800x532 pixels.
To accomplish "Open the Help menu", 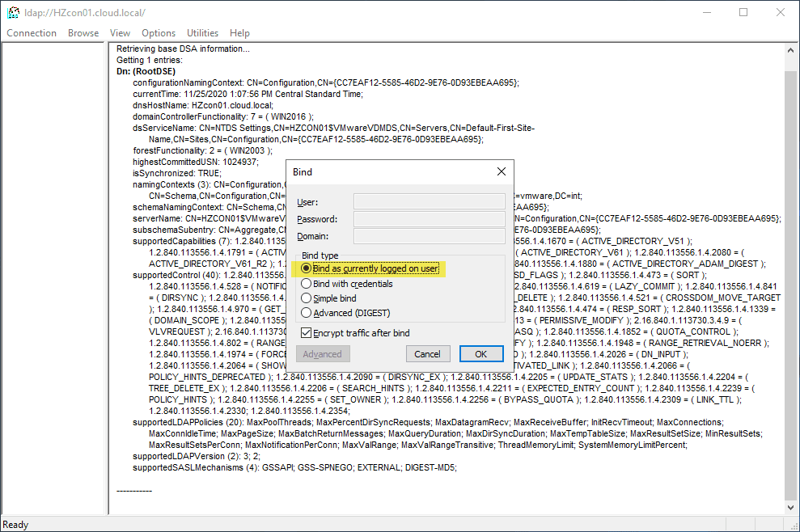I will point(239,32).
